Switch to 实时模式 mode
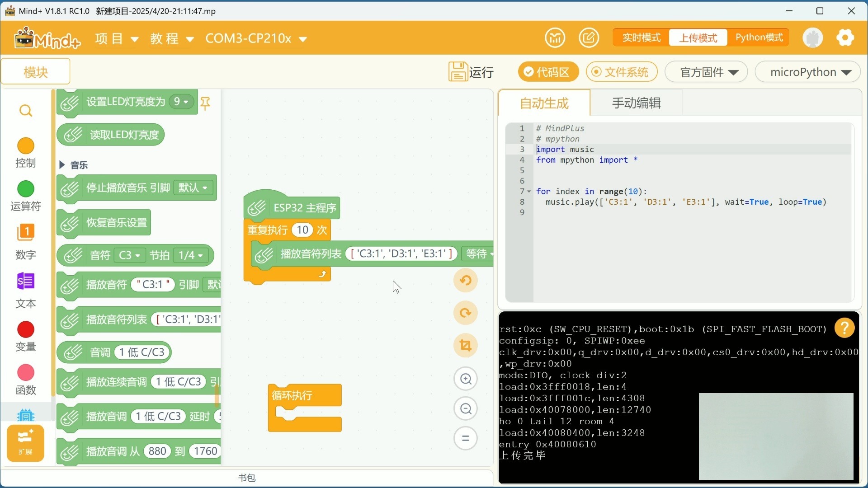This screenshot has height=488, width=868. [x=641, y=38]
